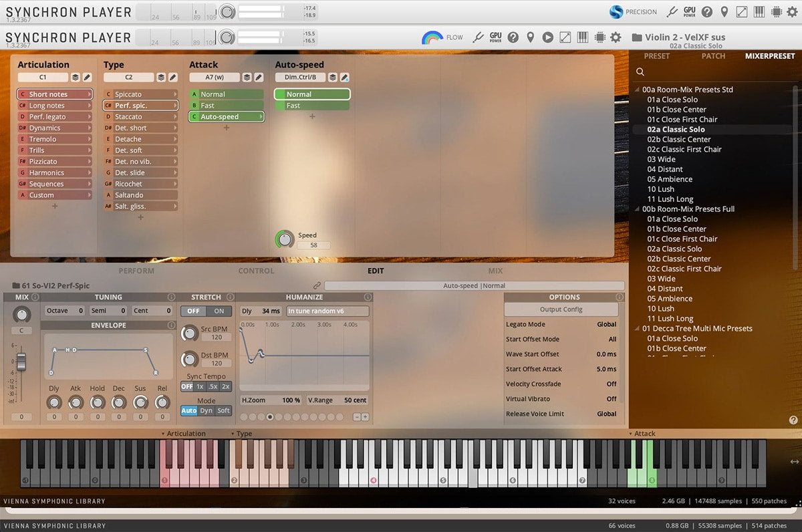Click the layers icon under Attack
This screenshot has width=802, height=532.
coord(247,78)
